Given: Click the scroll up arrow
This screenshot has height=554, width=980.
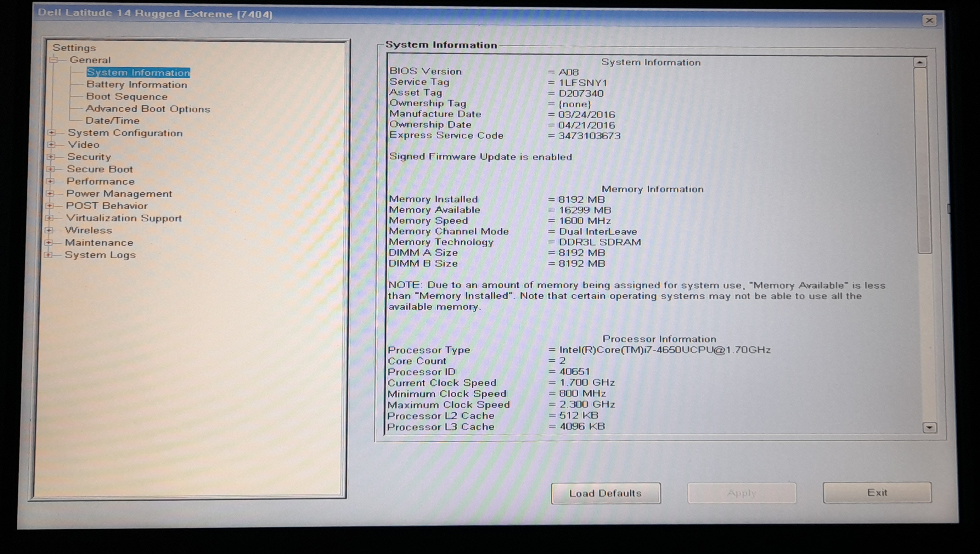Looking at the screenshot, I should [920, 62].
